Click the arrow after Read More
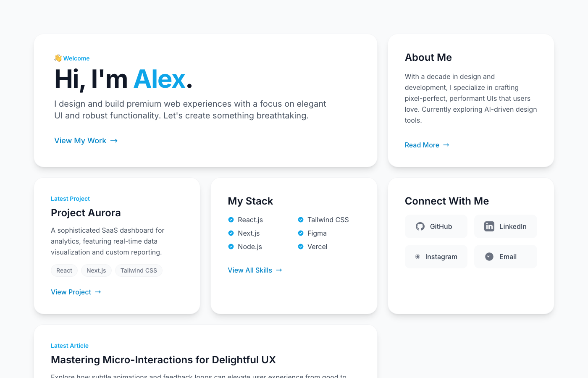 pyautogui.click(x=446, y=145)
